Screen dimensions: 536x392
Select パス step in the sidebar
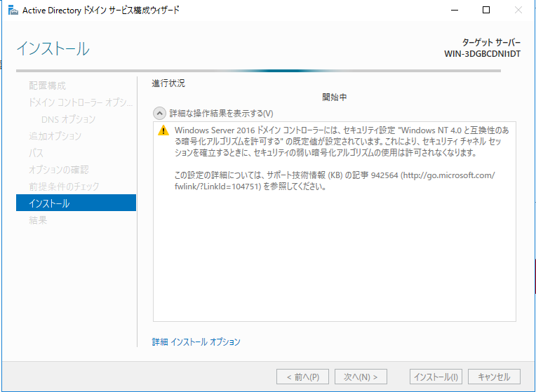point(36,153)
